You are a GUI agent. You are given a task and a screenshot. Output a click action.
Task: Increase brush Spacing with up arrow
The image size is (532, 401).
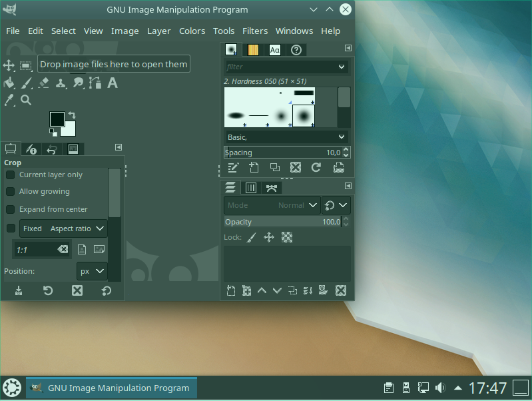coord(346,149)
